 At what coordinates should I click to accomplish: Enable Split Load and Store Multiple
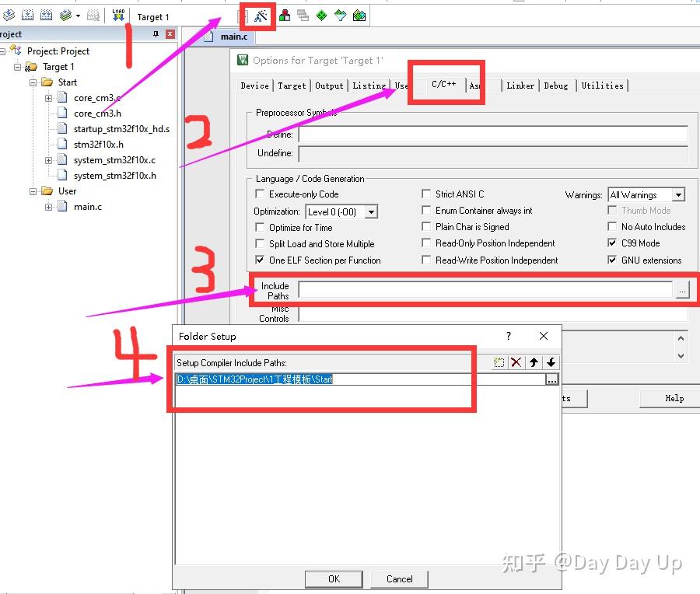(x=259, y=243)
